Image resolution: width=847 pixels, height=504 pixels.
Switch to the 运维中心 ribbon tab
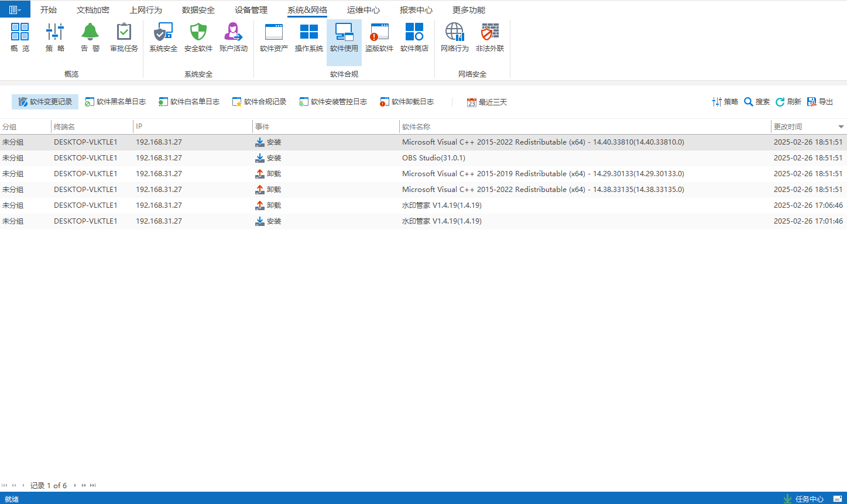point(363,10)
